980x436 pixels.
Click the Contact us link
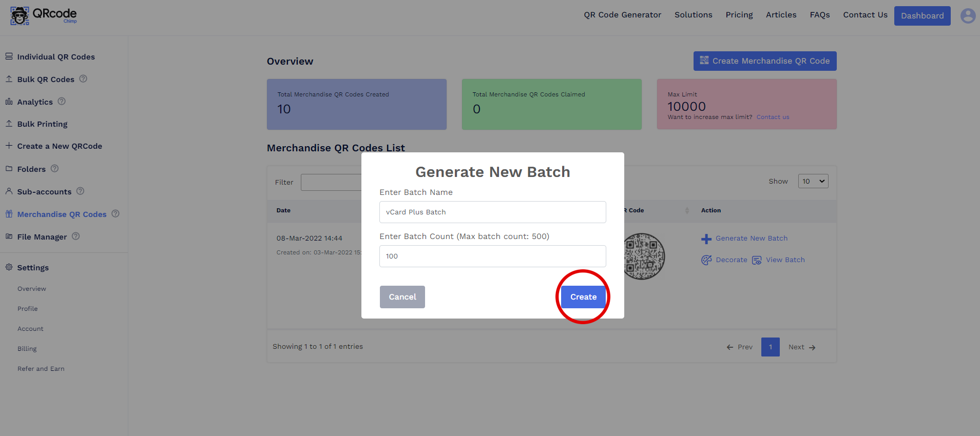[x=773, y=117]
